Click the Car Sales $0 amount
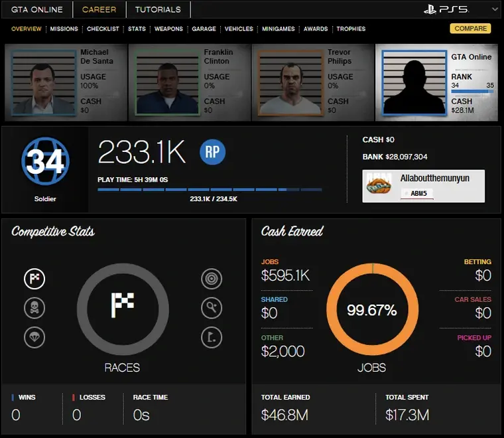 (x=483, y=313)
